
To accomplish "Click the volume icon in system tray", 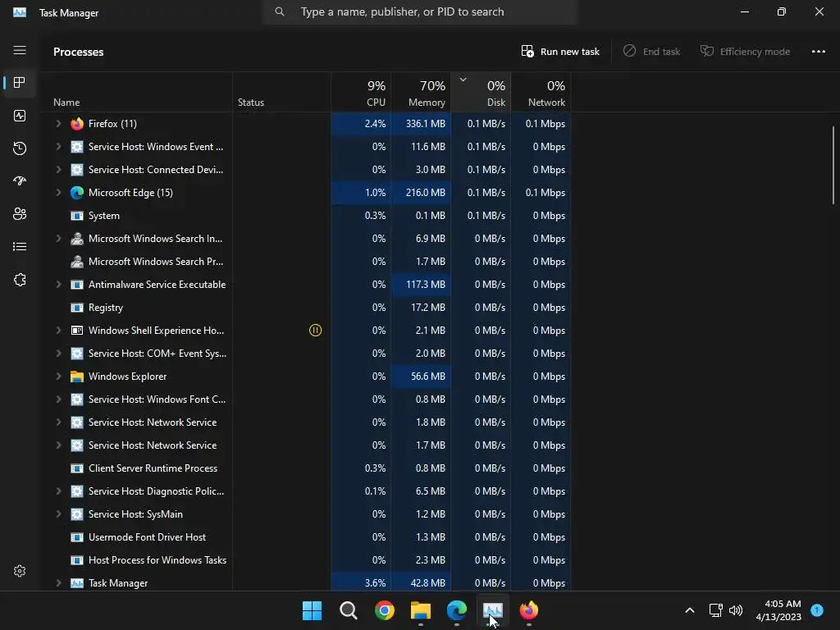I will tap(736, 610).
